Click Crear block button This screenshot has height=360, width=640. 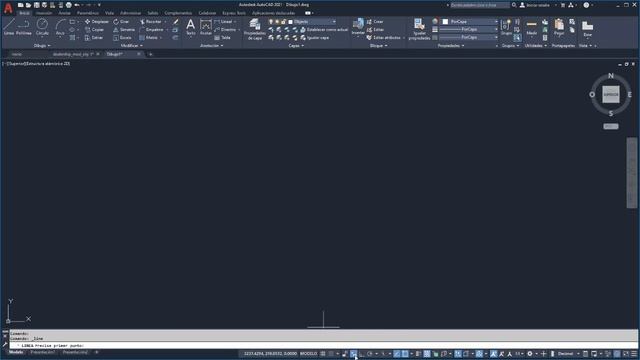(375, 22)
